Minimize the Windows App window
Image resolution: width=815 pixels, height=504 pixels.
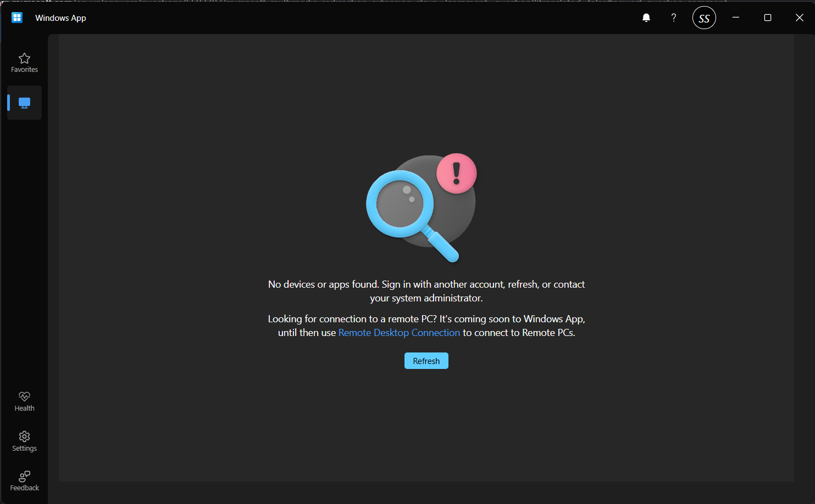click(x=736, y=18)
